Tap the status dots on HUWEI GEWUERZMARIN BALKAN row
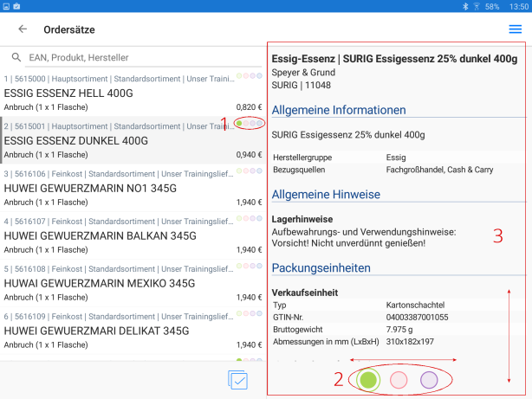Screen dimensions: 532x399 pos(250,218)
